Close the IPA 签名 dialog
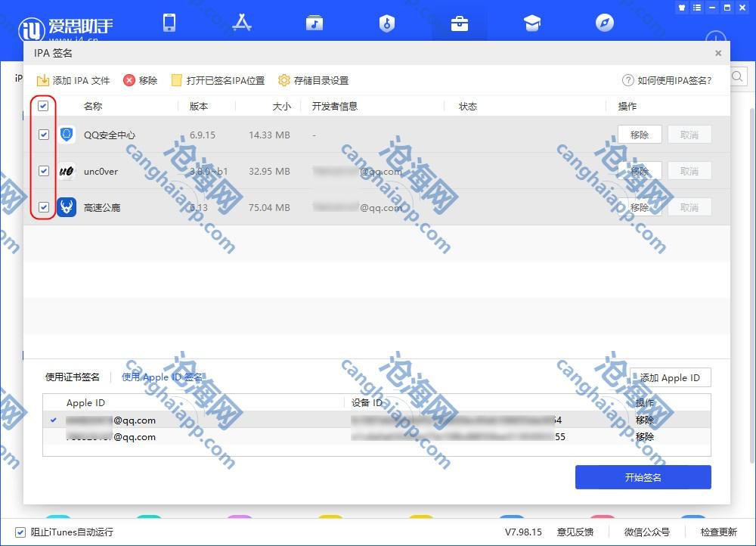Image resolution: width=756 pixels, height=546 pixels. coord(718,53)
